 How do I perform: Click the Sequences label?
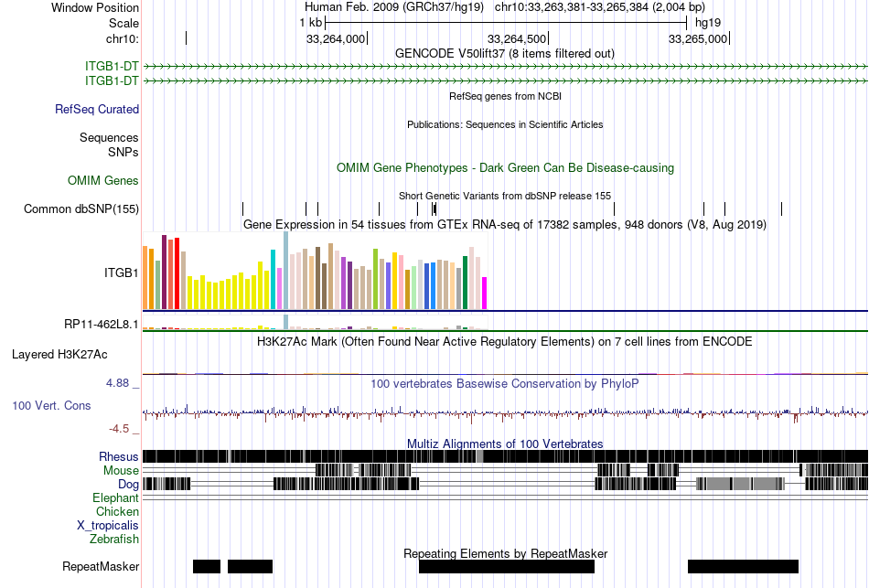coord(109,137)
